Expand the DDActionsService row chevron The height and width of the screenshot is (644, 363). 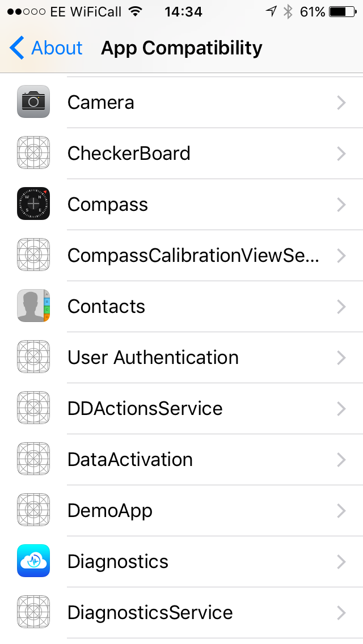(x=341, y=408)
